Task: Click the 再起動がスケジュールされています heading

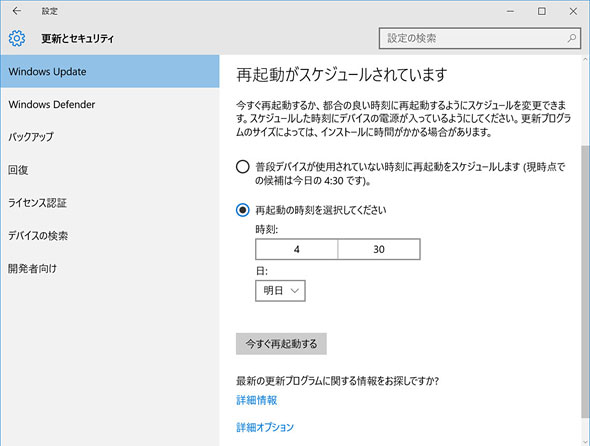Action: [x=342, y=75]
